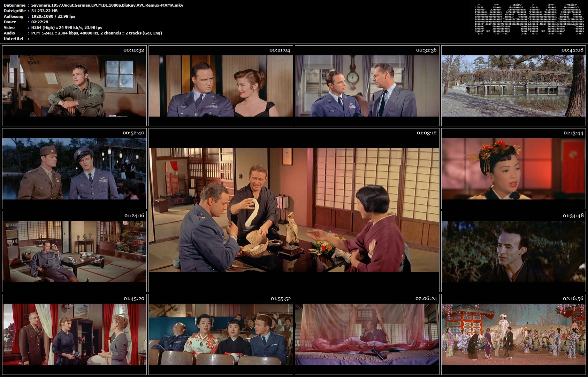Open the thumbnail at 00:21:04
Screen dimensions: 588x377
pos(221,86)
